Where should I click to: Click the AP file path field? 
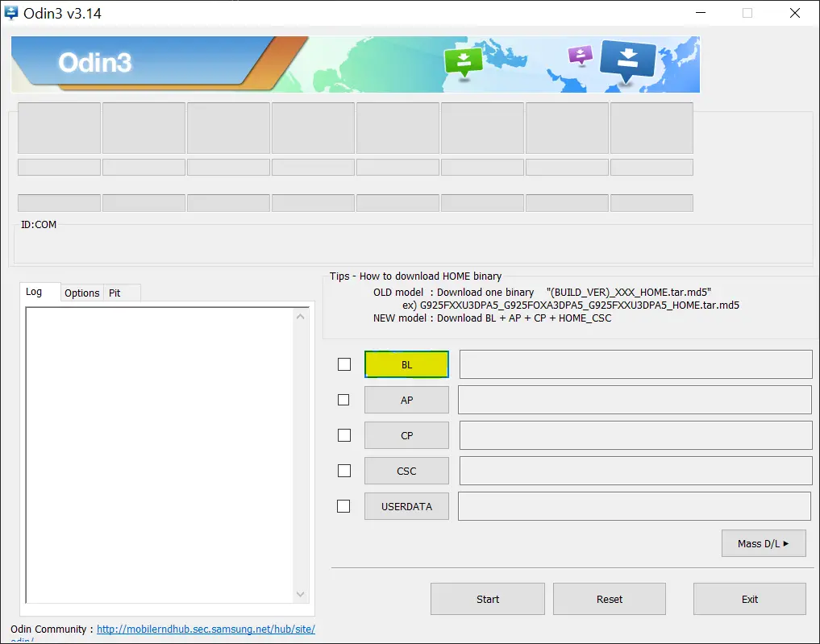point(635,400)
